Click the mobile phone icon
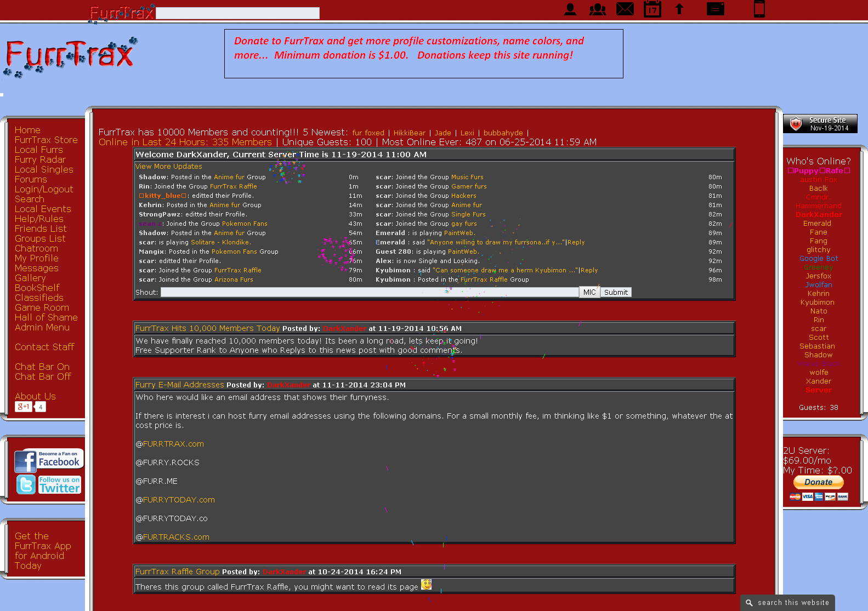 click(759, 9)
